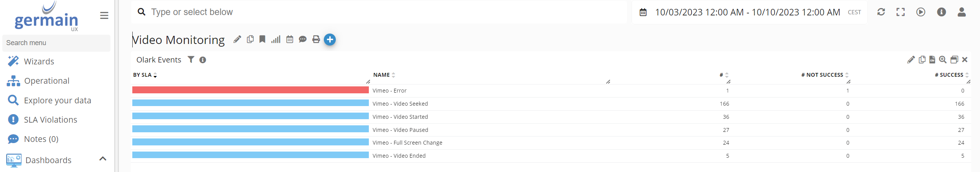
Task: Toggle fullscreen mode
Action: [900, 12]
